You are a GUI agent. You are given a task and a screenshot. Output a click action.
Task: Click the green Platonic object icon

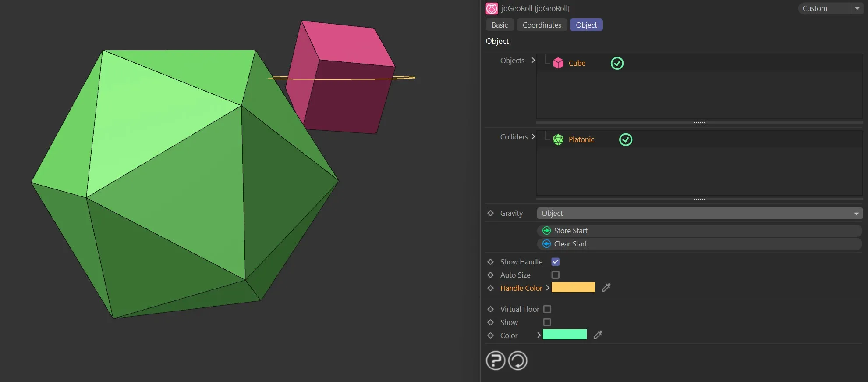[x=558, y=139]
